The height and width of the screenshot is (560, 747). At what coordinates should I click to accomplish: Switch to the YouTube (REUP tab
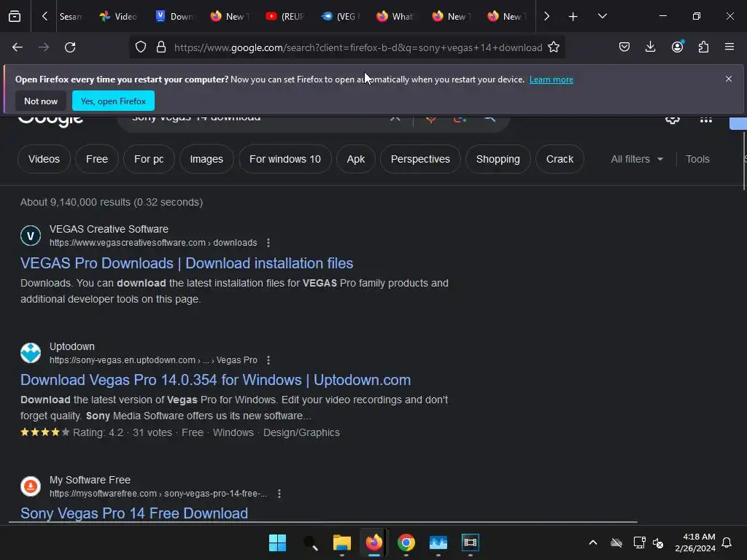[x=285, y=17]
